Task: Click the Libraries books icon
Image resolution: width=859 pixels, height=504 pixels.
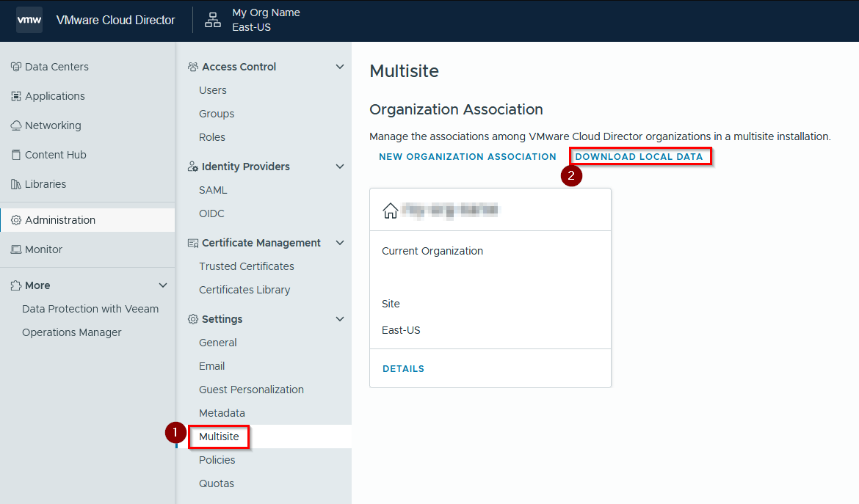Action: coord(16,184)
